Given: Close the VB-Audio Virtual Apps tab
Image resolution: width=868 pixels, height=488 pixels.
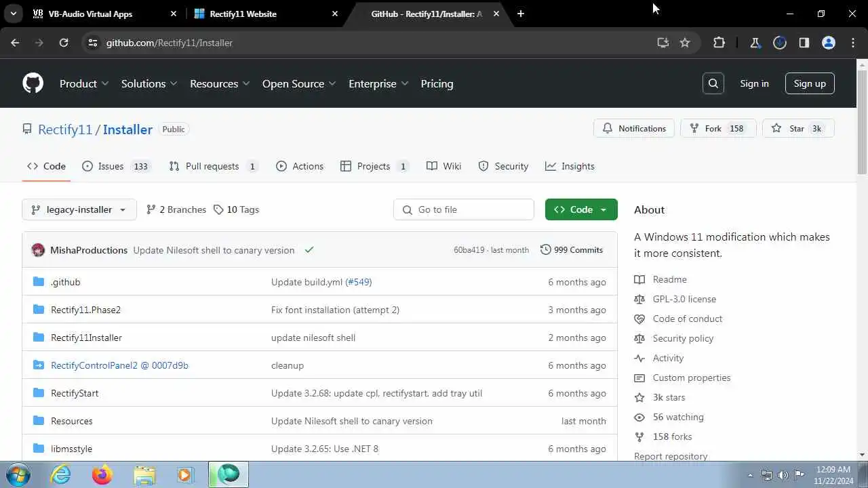Looking at the screenshot, I should [x=174, y=14].
